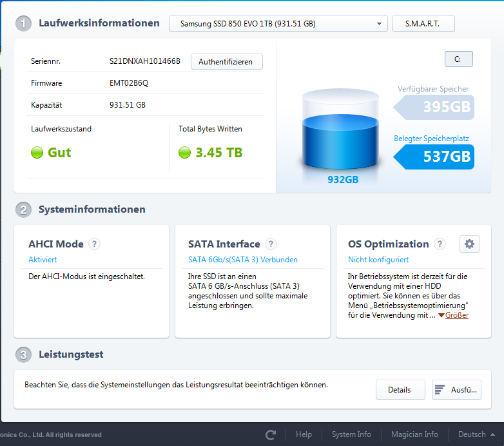Click the Nicht konfiguriert status text

[378, 260]
